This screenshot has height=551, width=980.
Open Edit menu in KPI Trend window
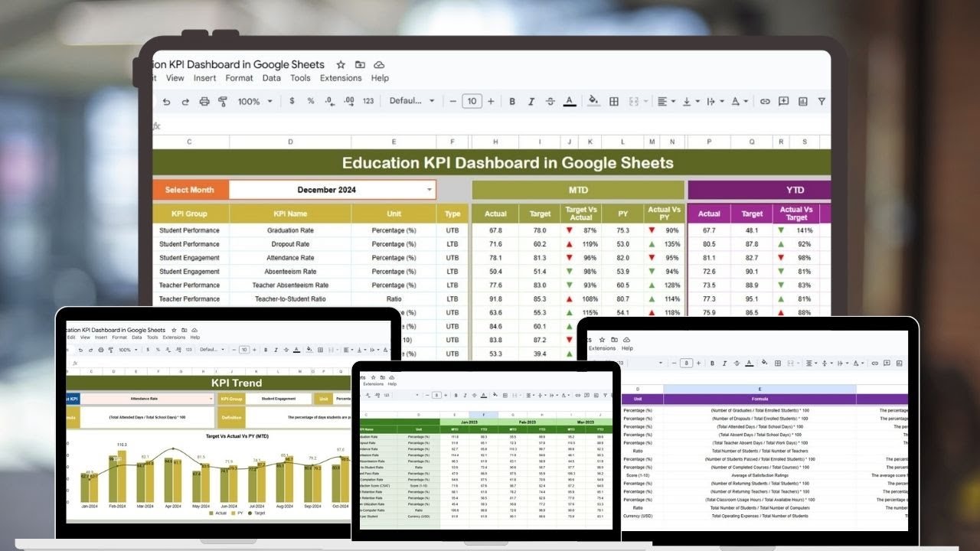click(x=71, y=337)
